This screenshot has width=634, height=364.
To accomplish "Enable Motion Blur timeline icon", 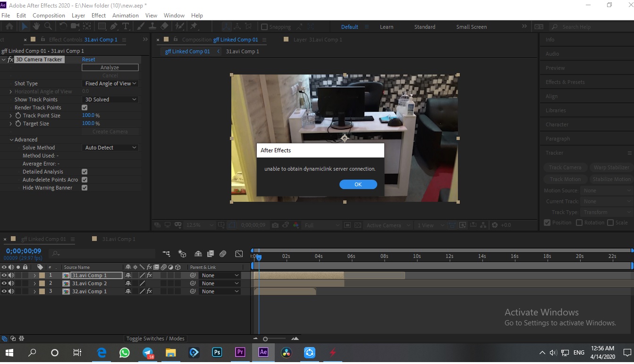I will pyautogui.click(x=223, y=254).
